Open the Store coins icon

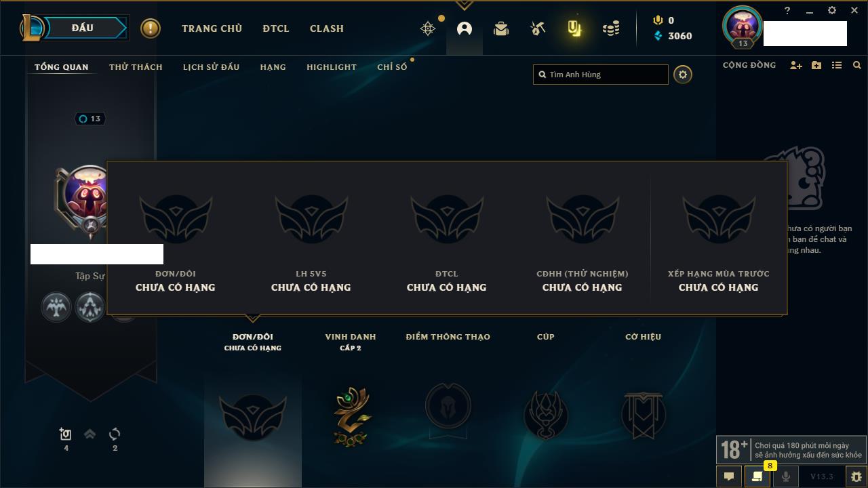[611, 28]
